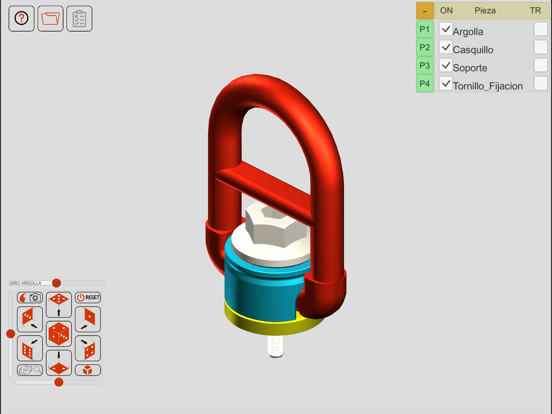
Task: Collapse the parts table with minus button
Action: (x=425, y=11)
